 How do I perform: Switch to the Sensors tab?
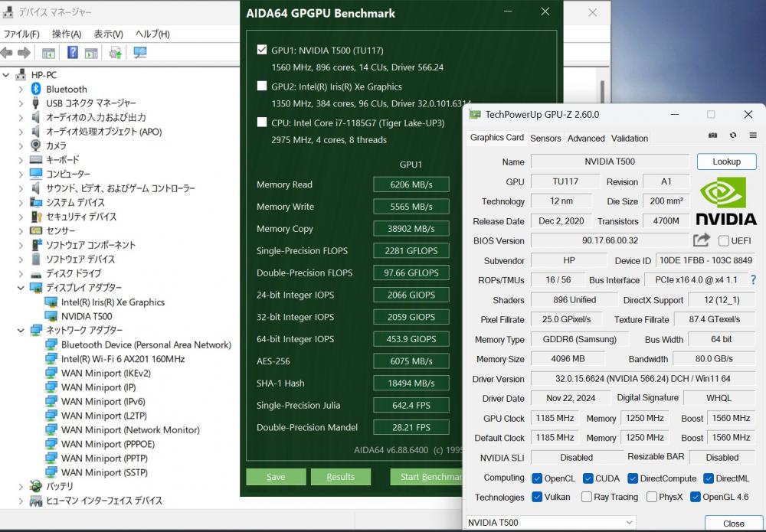[x=545, y=139]
